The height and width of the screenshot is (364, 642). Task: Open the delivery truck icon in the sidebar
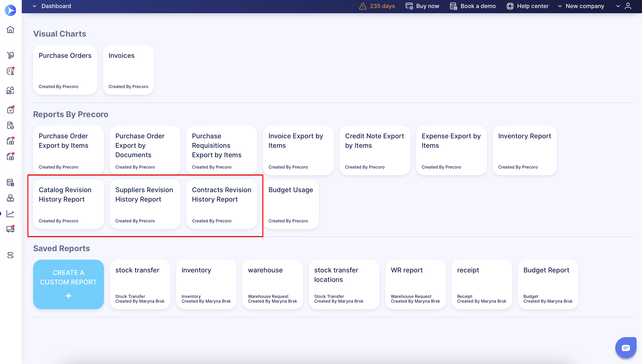(10, 229)
